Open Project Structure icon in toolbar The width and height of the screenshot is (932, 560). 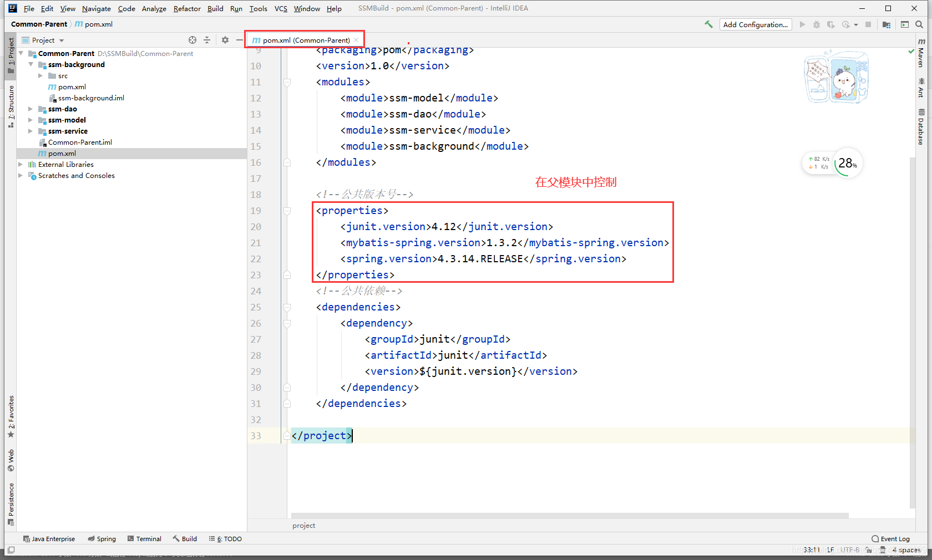pos(887,24)
